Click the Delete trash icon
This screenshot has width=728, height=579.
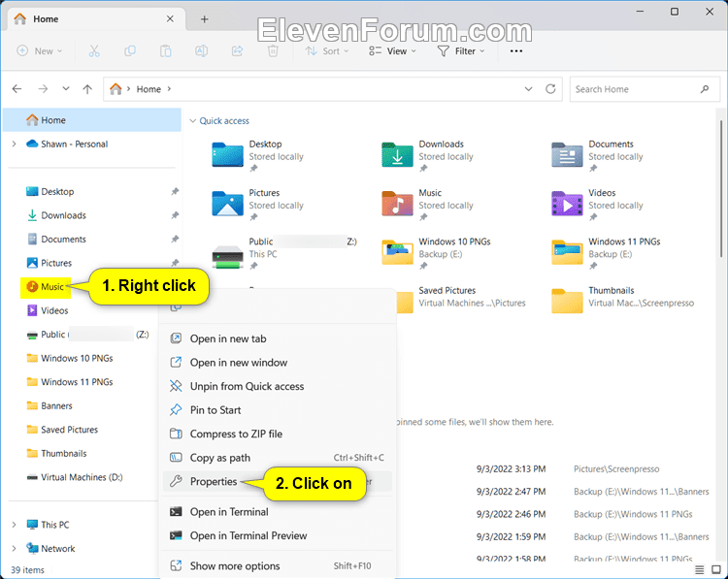(273, 51)
